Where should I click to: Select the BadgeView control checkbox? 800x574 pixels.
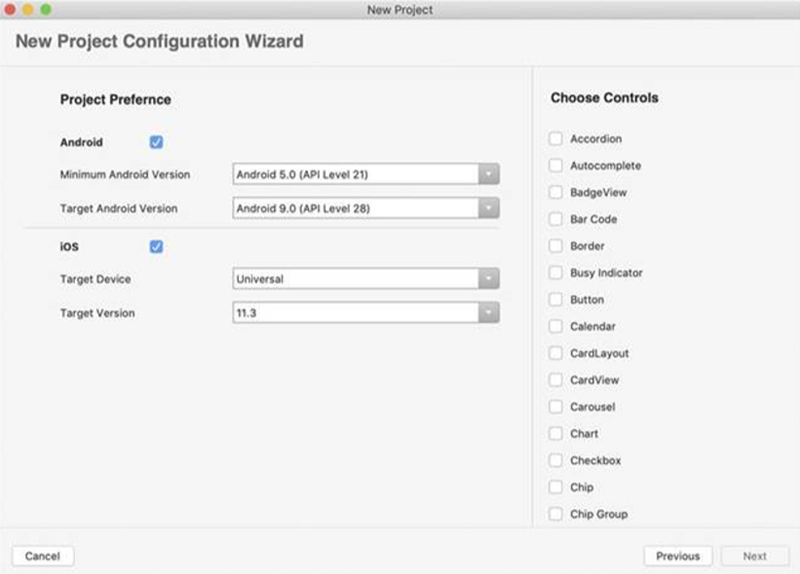pyautogui.click(x=556, y=192)
